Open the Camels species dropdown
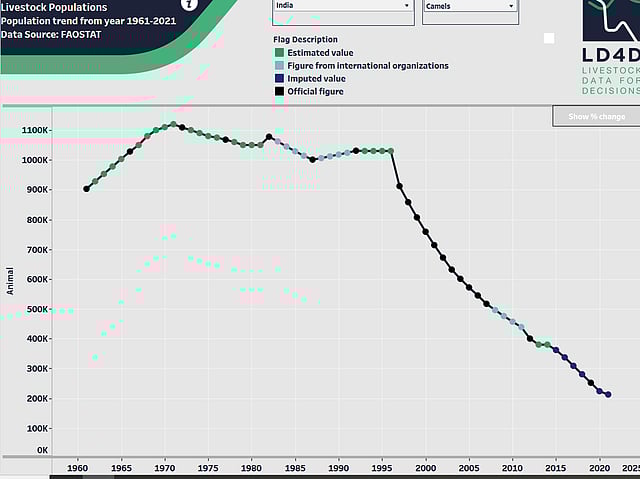This screenshot has width=640, height=479. [x=469, y=6]
